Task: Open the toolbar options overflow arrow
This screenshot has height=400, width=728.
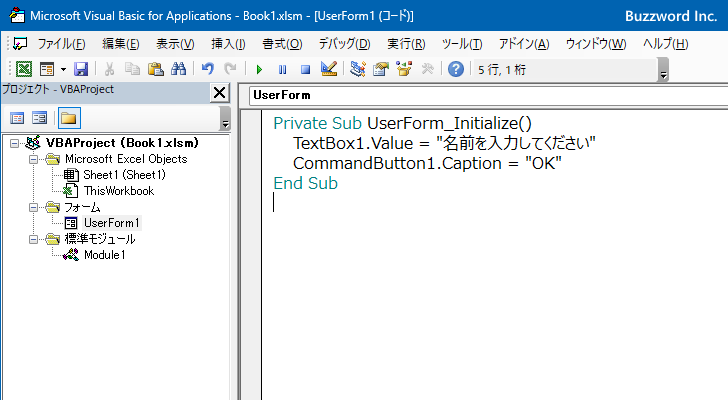Action: pyautogui.click(x=663, y=71)
